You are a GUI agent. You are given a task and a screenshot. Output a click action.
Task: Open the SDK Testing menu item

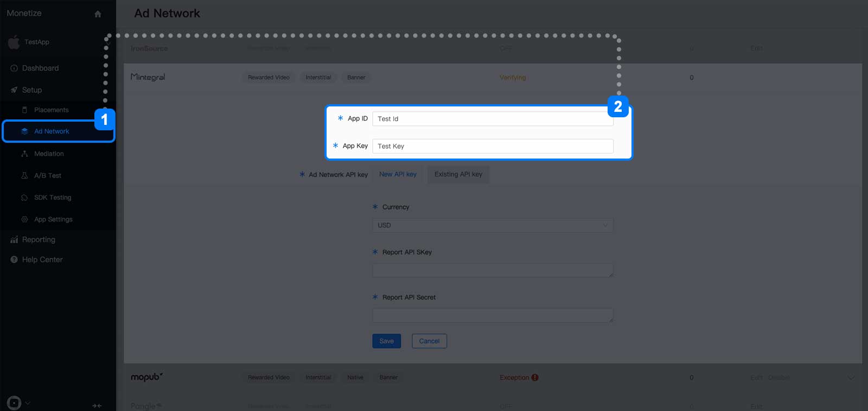tap(53, 198)
